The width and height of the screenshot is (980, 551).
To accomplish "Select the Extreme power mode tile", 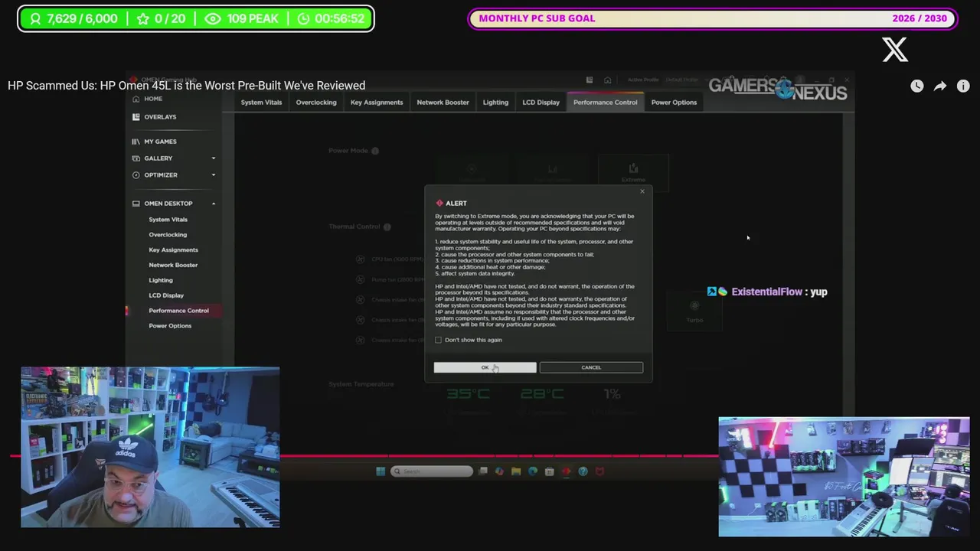I will point(633,173).
